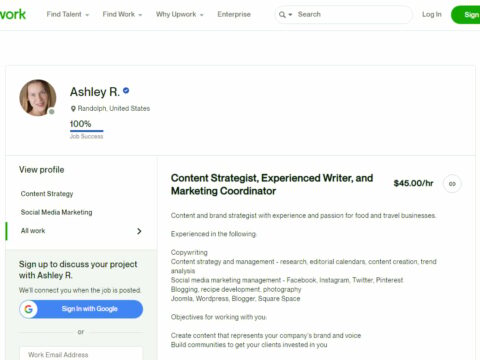Select the Content Strategy profile
The width and height of the screenshot is (480, 360).
(47, 194)
